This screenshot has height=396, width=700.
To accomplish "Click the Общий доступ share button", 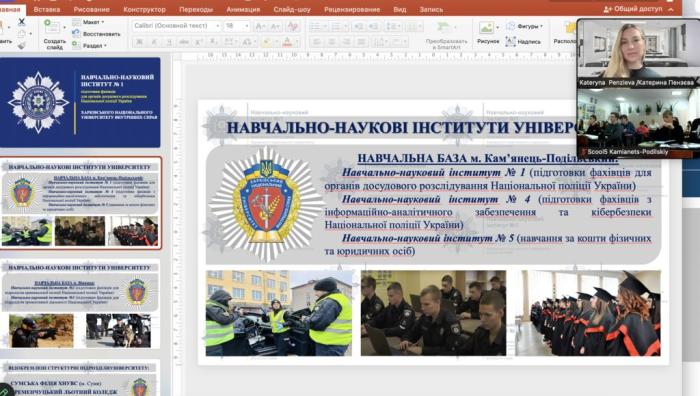I will tap(633, 9).
